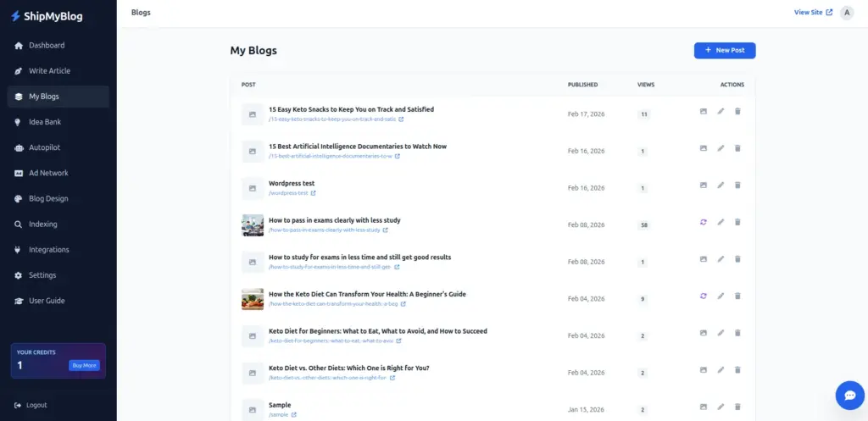
Task: Click the How to pass in exams thumbnail
Action: [x=253, y=225]
